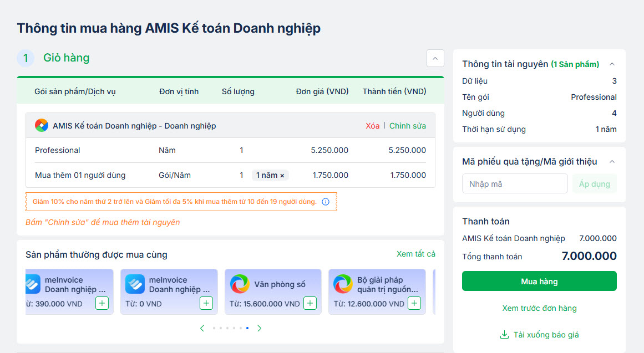Click the AMIS Kế toán product logo icon
The height and width of the screenshot is (353, 644).
(42, 126)
